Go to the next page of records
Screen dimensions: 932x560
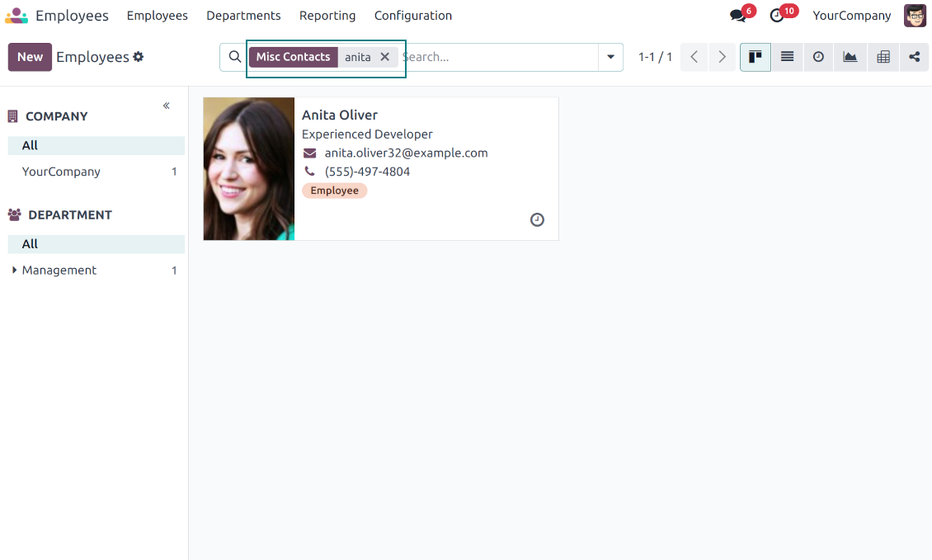coord(722,57)
